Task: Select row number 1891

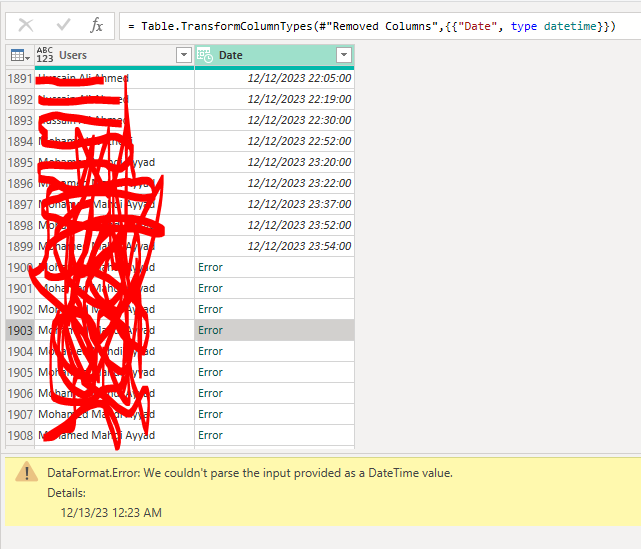Action: [20, 78]
